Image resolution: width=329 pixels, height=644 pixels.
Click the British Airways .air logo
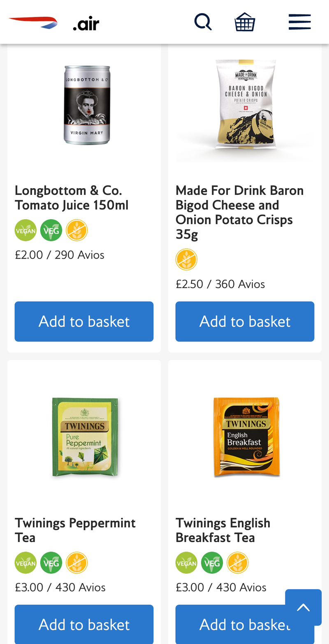54,23
